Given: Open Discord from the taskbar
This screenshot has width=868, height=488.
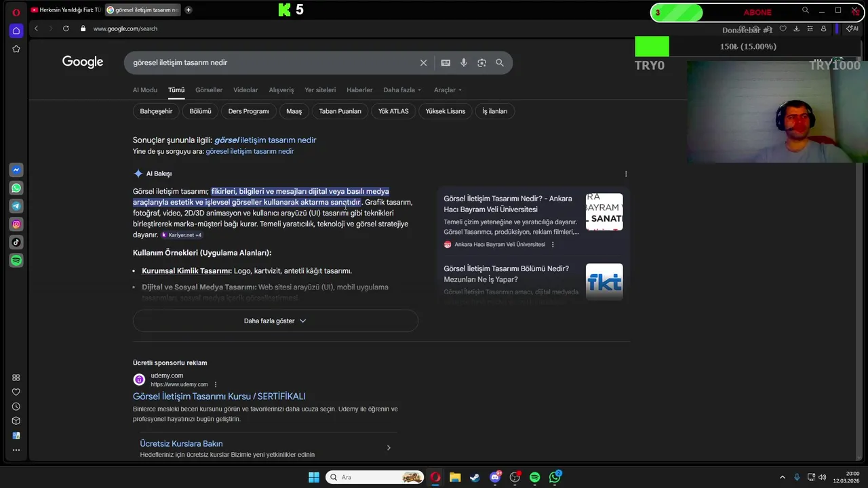Looking at the screenshot, I should pyautogui.click(x=495, y=477).
